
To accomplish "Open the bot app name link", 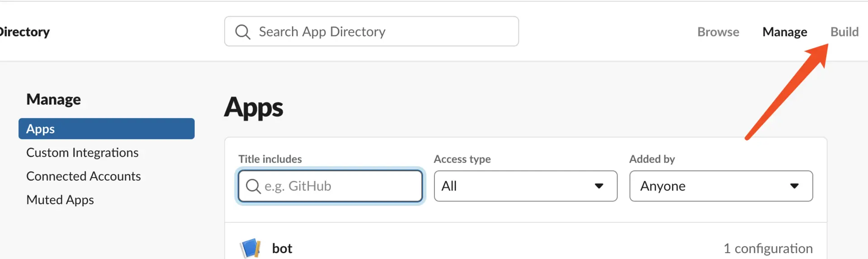I will (x=282, y=248).
